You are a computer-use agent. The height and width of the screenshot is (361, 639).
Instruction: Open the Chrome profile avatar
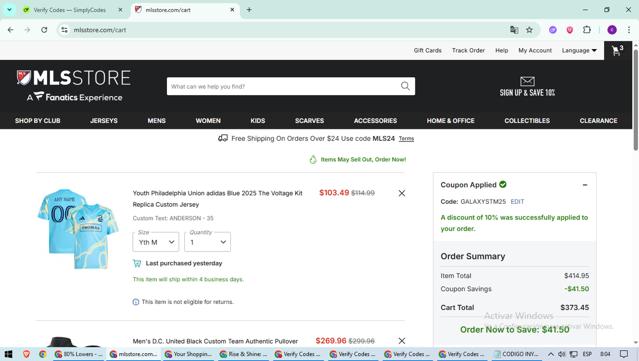click(612, 30)
